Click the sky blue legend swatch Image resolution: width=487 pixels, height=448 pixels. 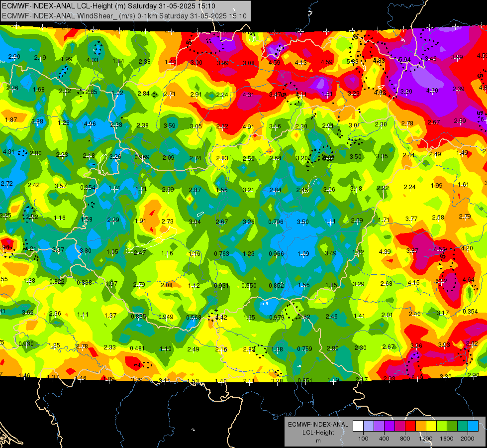pos(473,426)
